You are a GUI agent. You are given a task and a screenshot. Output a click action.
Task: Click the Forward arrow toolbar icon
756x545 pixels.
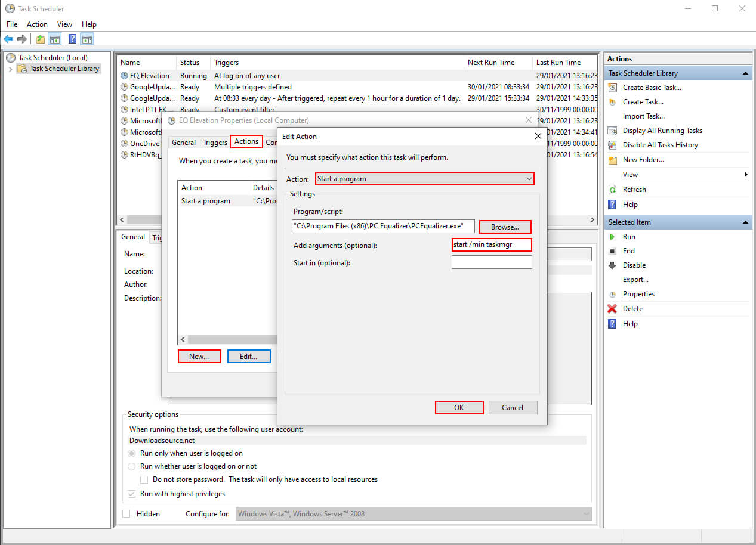pos(22,39)
